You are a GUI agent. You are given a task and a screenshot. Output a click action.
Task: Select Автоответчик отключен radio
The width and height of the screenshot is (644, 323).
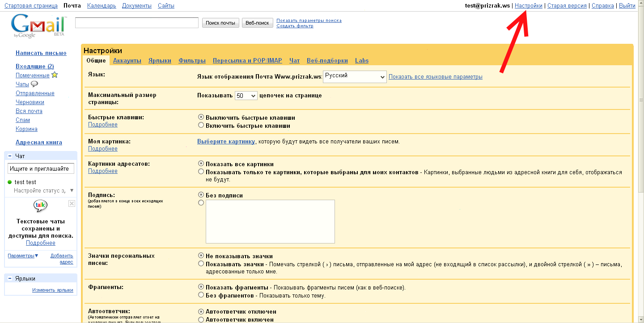(201, 311)
